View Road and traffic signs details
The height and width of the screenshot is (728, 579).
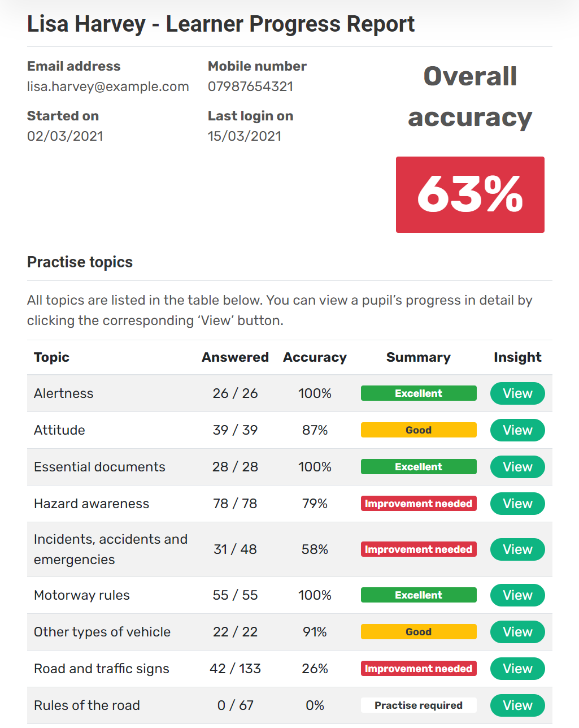[517, 669]
